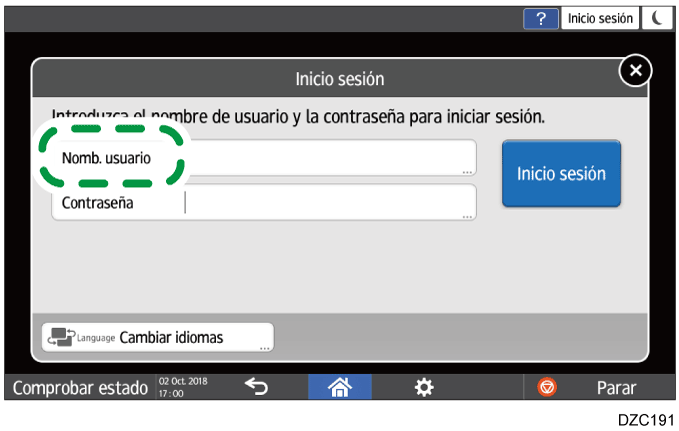Open the Home screen icon
The width and height of the screenshot is (679, 431).
click(x=340, y=387)
